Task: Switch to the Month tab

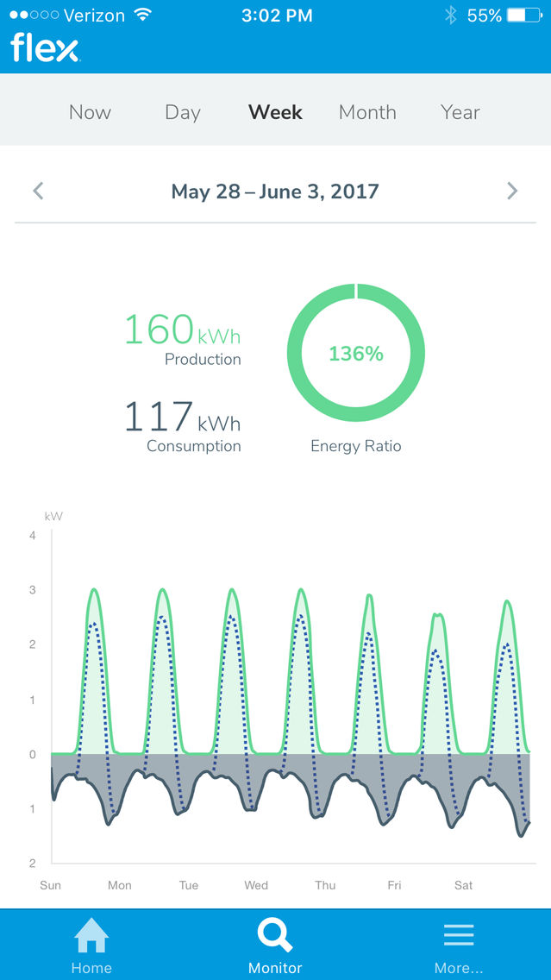Action: 367,112
